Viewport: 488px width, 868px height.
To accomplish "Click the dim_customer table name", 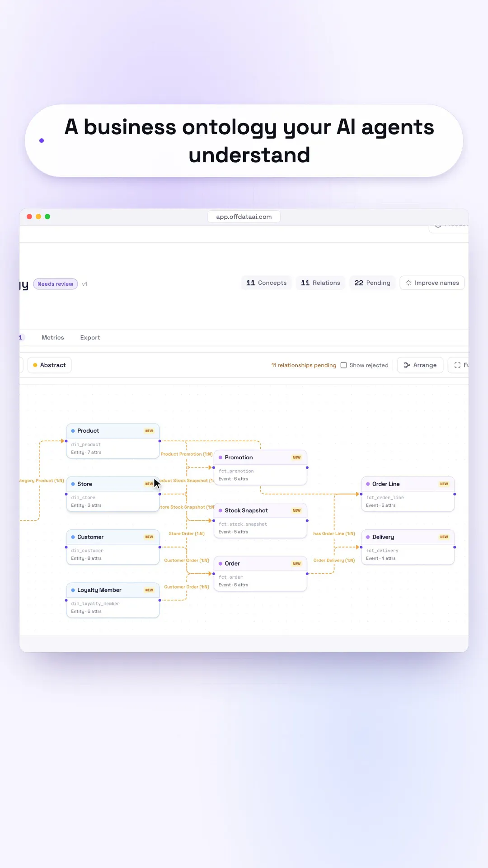I will pyautogui.click(x=87, y=551).
